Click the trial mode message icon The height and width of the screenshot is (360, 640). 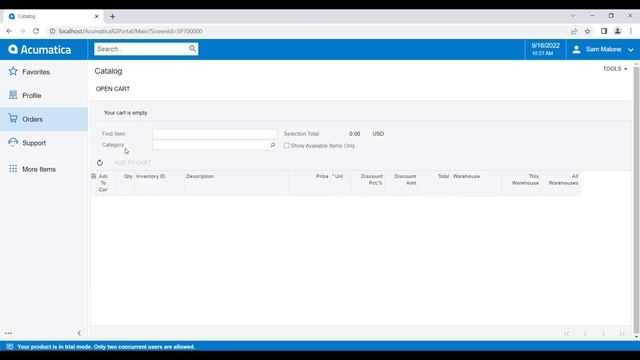pyautogui.click(x=10, y=347)
